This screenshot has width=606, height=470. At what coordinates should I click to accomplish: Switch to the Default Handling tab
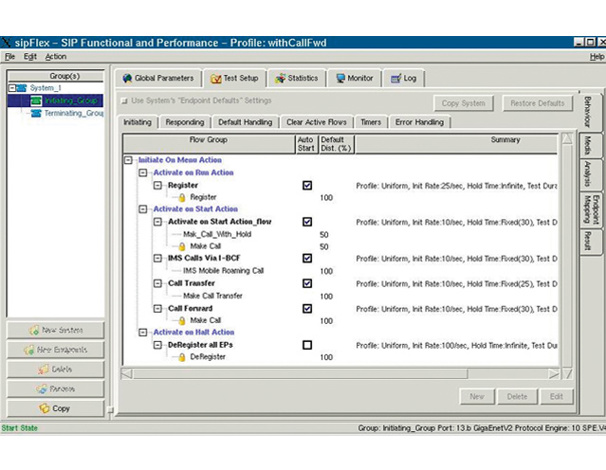click(x=243, y=122)
